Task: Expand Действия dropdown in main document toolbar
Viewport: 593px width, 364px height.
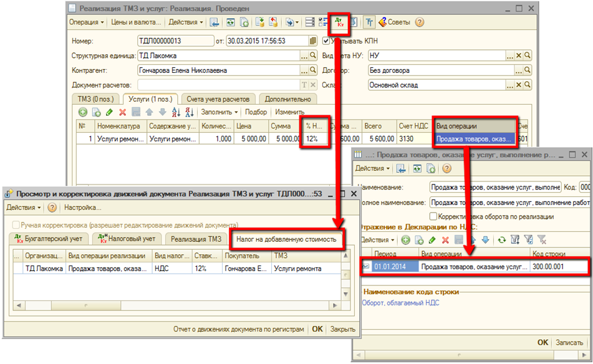Action: point(186,22)
